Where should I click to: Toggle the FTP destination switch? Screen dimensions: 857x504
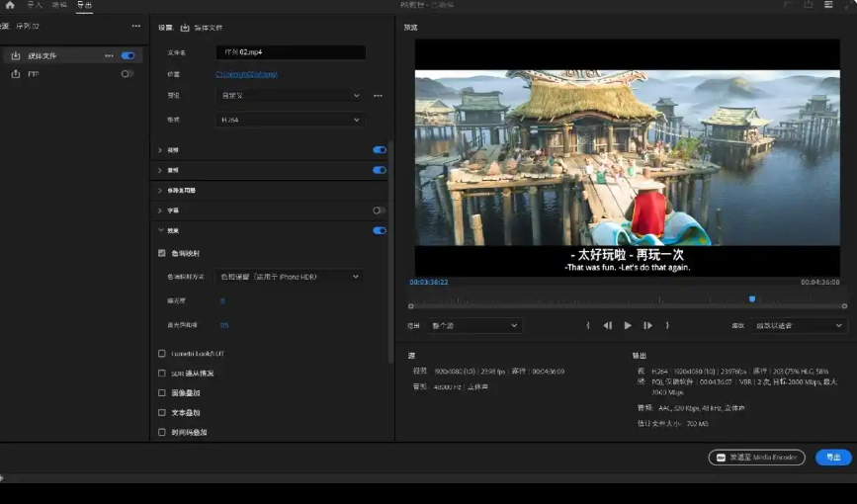[x=128, y=74]
